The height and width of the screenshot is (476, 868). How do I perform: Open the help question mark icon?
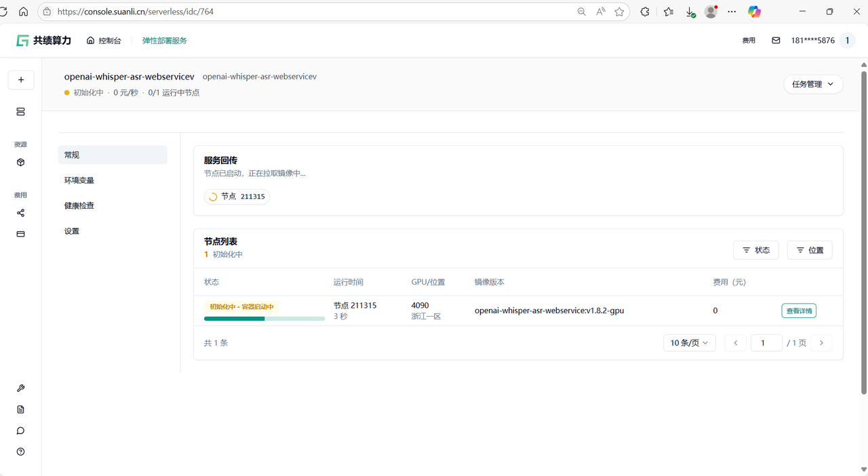pos(21,452)
